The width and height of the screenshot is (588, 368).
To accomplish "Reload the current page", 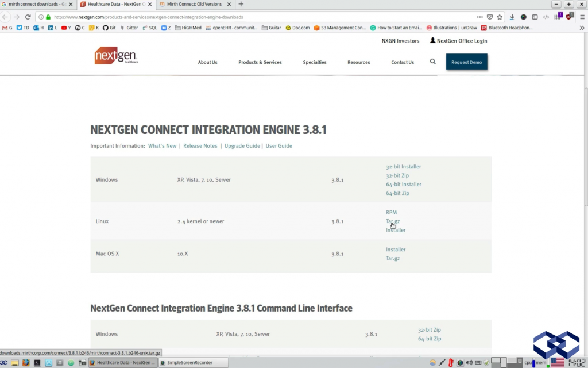I will point(28,17).
